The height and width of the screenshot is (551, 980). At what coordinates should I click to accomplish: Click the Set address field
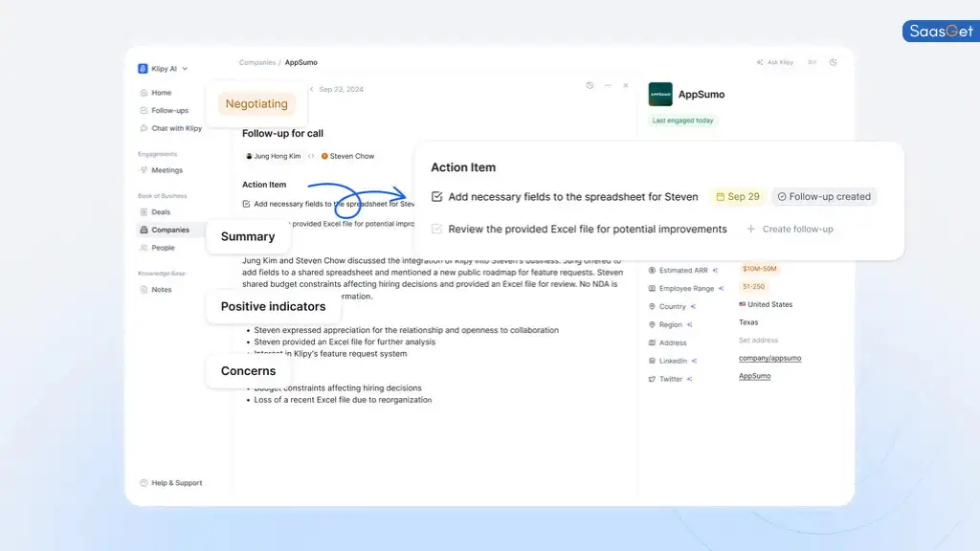pos(758,341)
